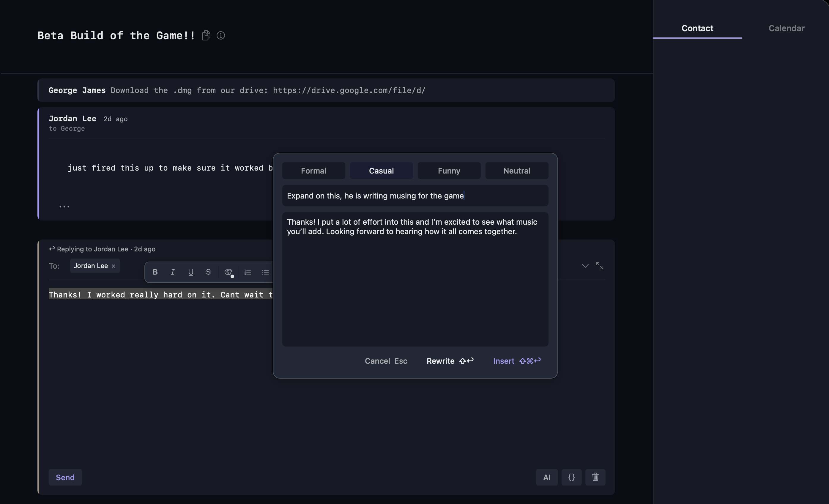
Task: Choose the Neutral tone
Action: point(517,171)
